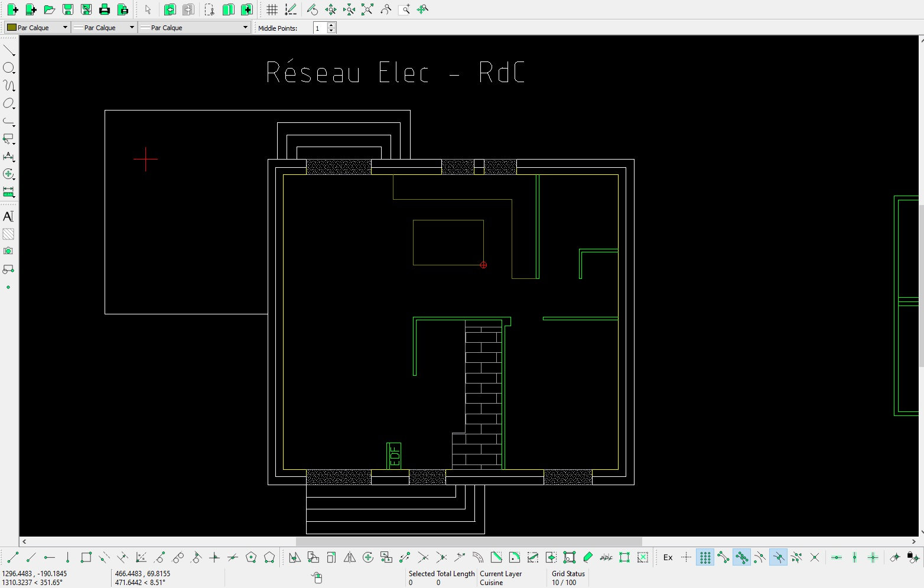Select the Text tool in left toolbar
Image resolution: width=924 pixels, height=588 pixels.
pyautogui.click(x=8, y=216)
